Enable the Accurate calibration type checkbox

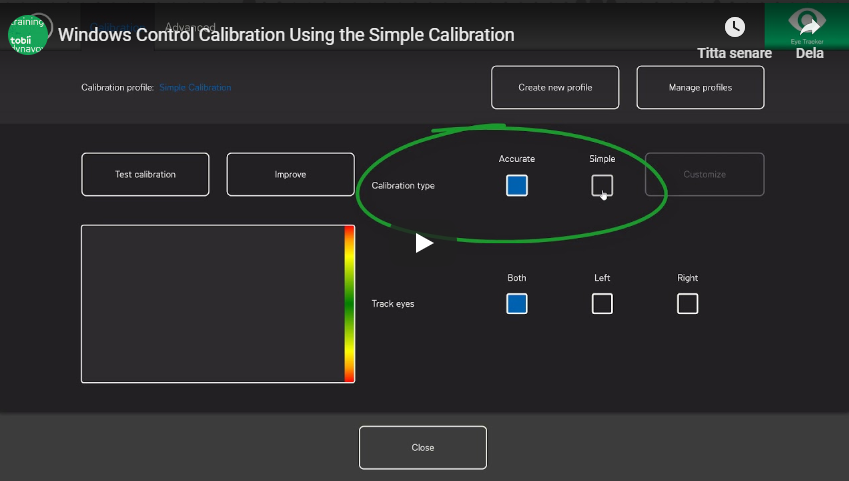point(516,185)
